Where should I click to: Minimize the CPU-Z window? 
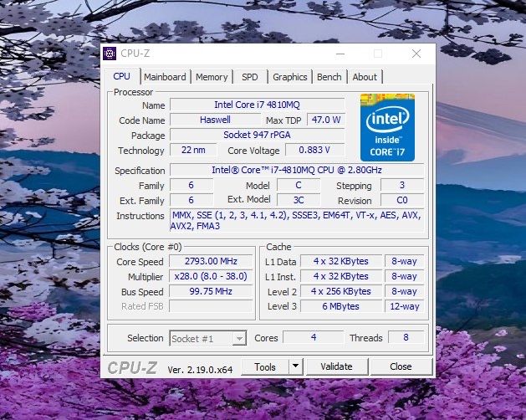coord(340,54)
